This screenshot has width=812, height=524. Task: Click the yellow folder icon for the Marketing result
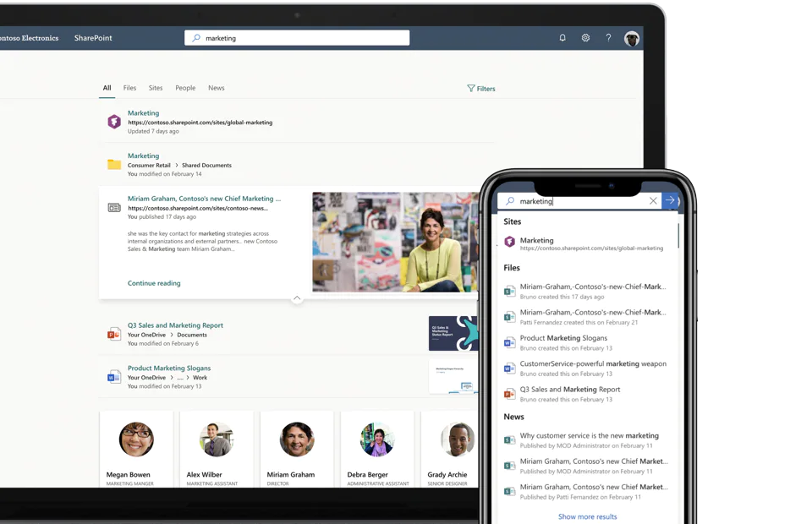pos(114,163)
